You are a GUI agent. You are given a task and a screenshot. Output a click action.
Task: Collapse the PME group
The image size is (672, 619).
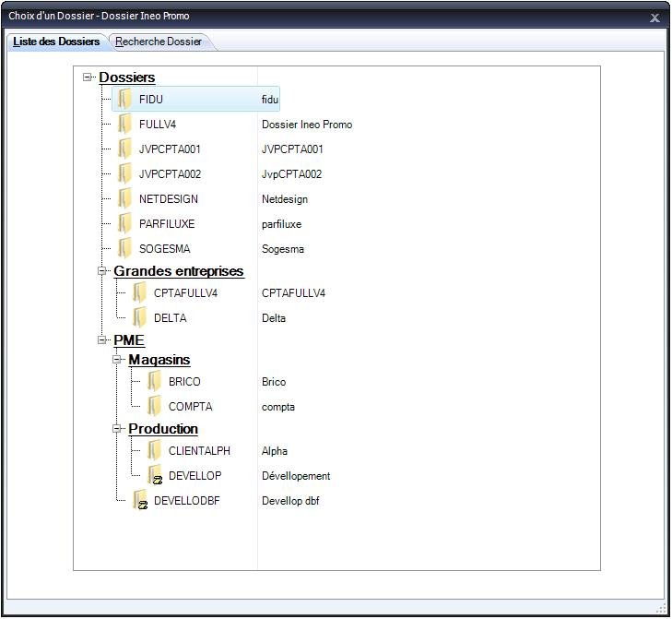pyautogui.click(x=103, y=340)
